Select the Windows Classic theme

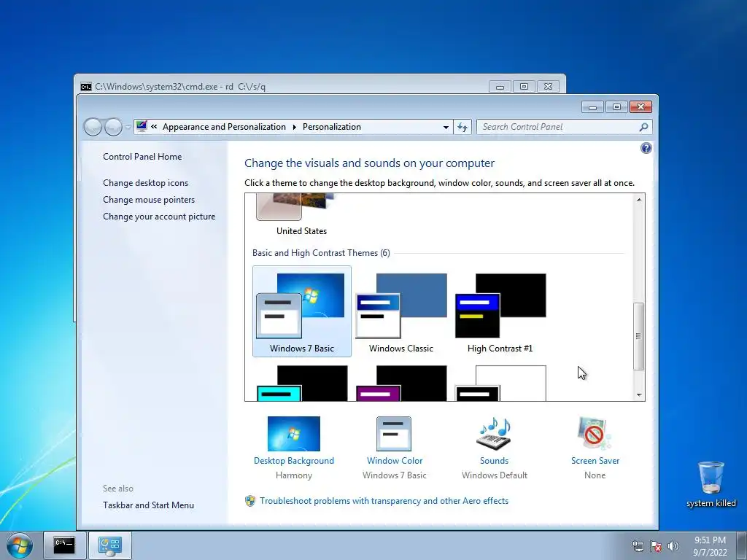[x=401, y=311]
